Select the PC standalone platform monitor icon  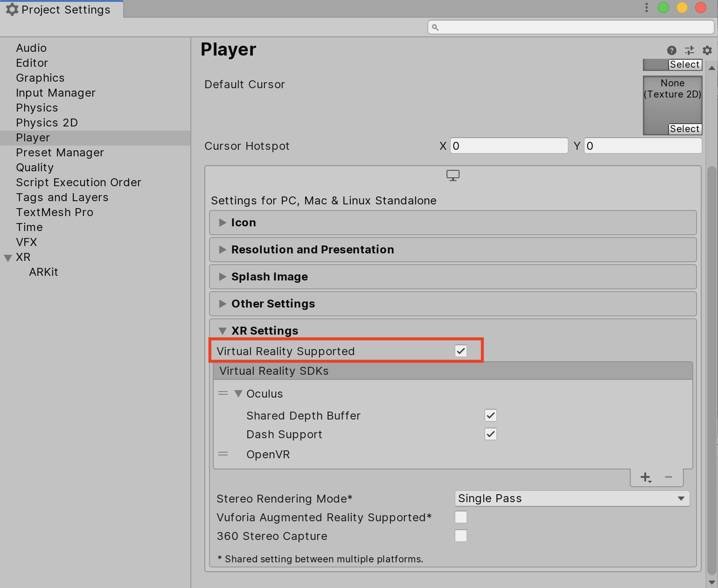click(453, 175)
